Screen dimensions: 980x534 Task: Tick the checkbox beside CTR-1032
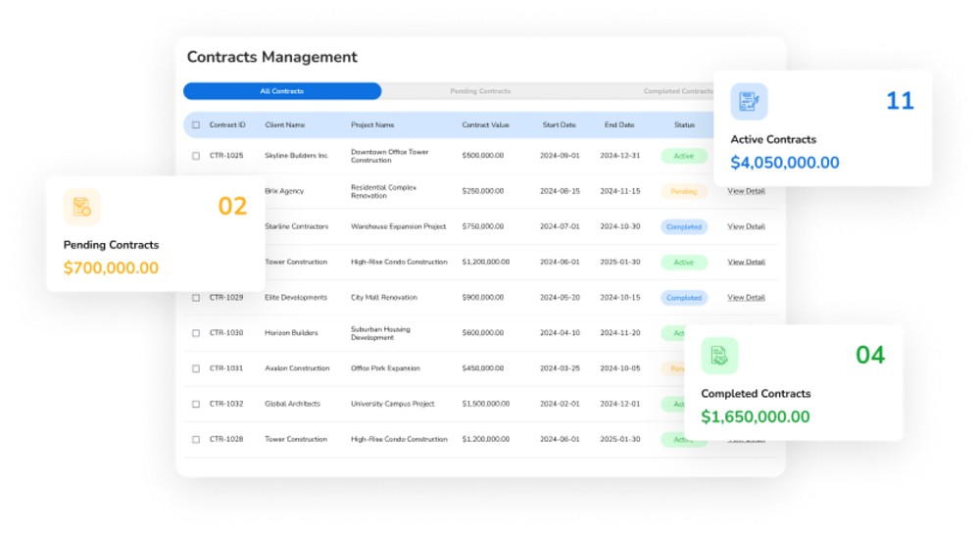pos(196,404)
